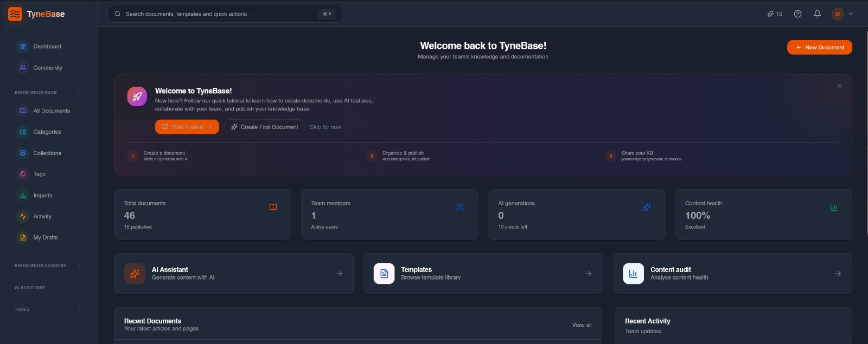The width and height of the screenshot is (868, 344).
Task: Open the Dashboard sidebar icon
Action: 23,47
